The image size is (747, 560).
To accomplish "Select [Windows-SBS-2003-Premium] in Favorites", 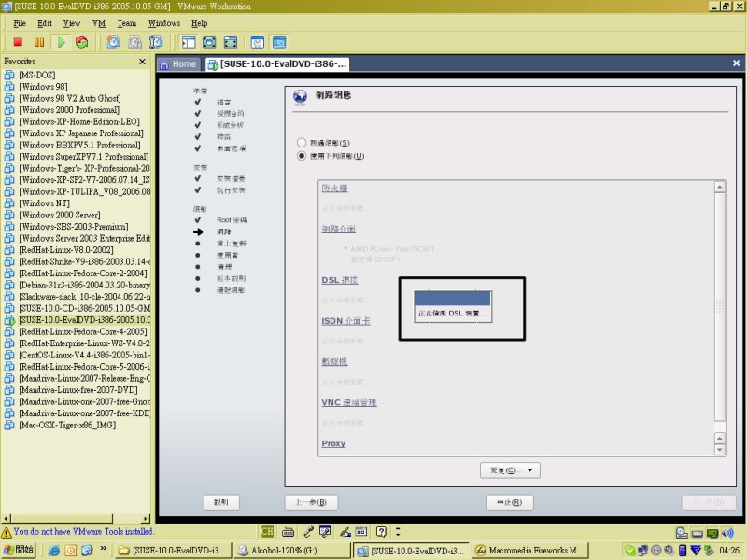I will [x=74, y=227].
